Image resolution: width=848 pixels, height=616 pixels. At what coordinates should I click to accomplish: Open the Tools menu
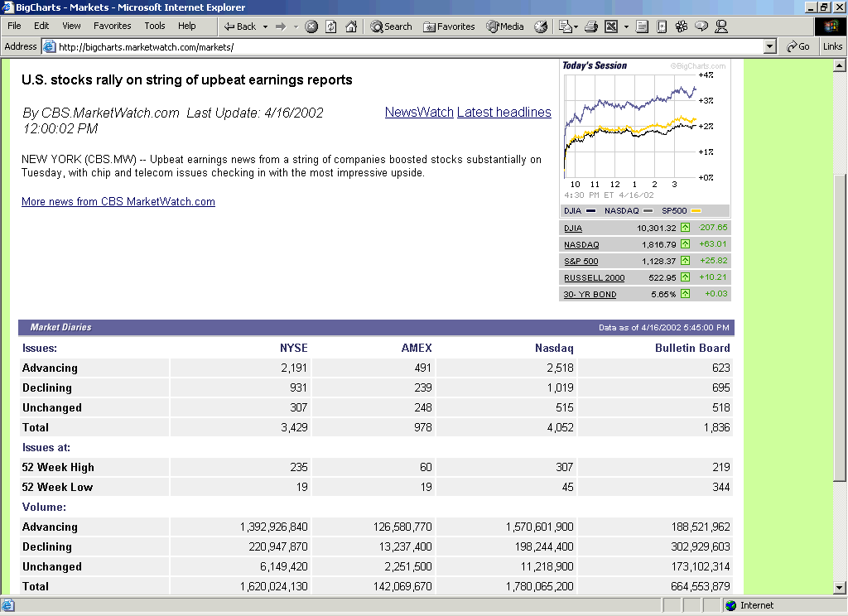tap(155, 26)
